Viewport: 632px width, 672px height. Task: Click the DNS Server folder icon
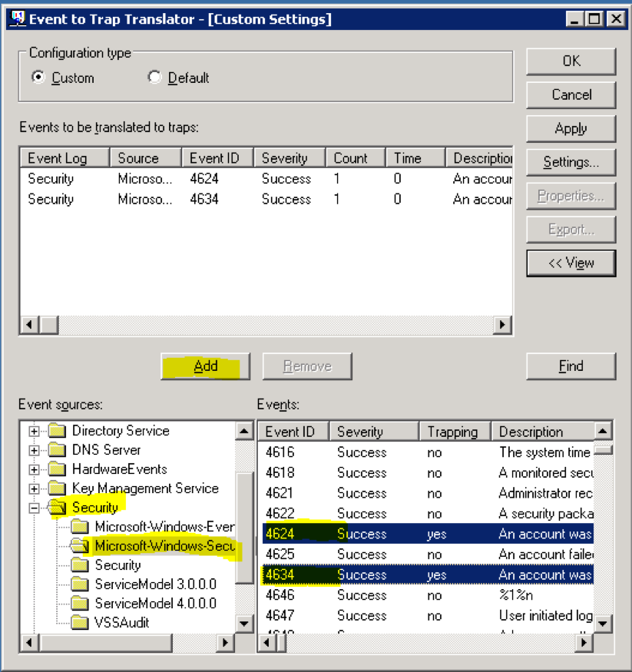(57, 450)
